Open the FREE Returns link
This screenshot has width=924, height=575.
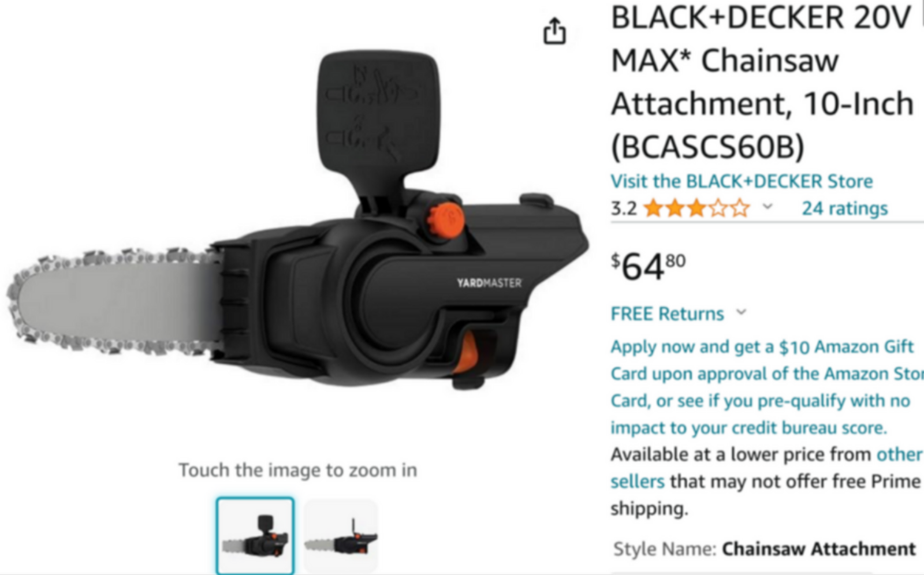(667, 313)
